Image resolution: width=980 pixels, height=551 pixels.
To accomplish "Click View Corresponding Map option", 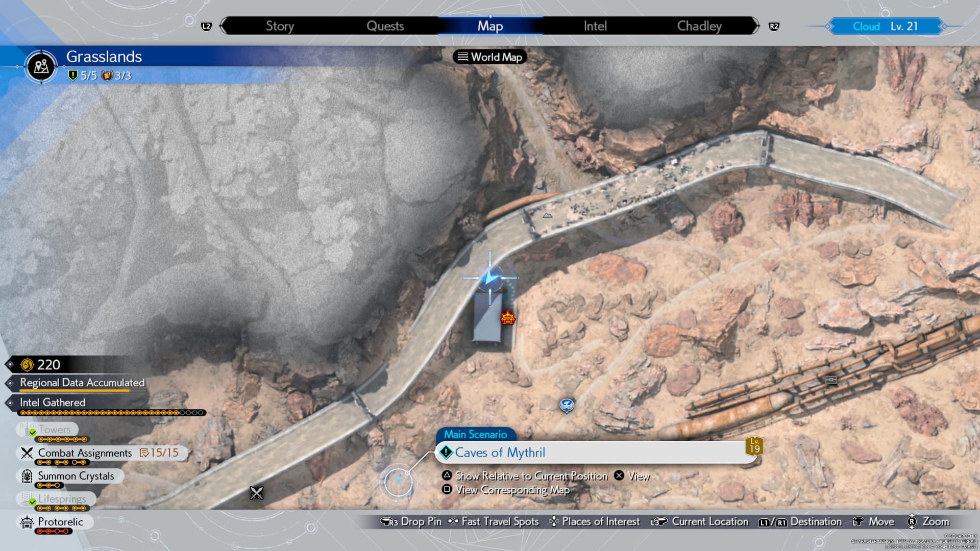I will click(512, 490).
